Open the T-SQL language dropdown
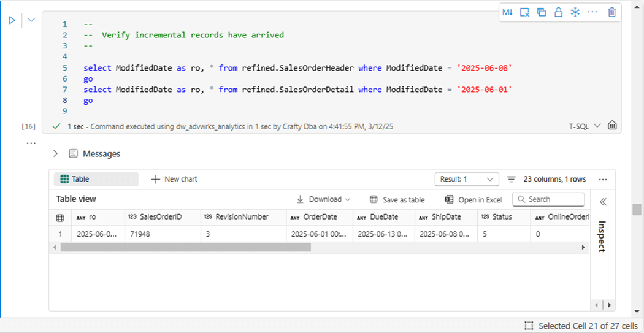Screen dimensions: 644x333 585,126
